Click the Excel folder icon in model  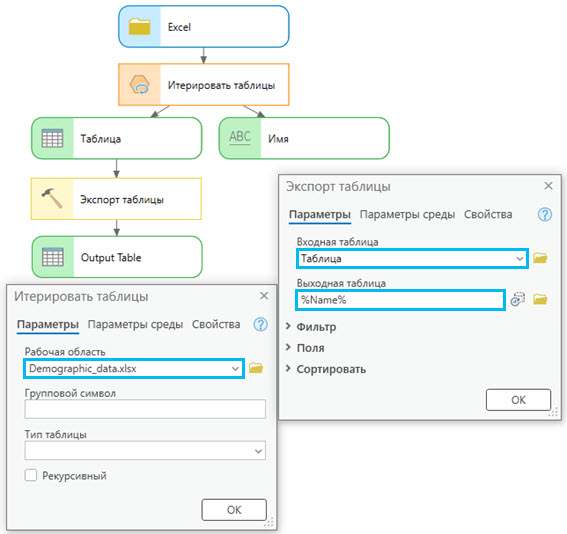(139, 27)
